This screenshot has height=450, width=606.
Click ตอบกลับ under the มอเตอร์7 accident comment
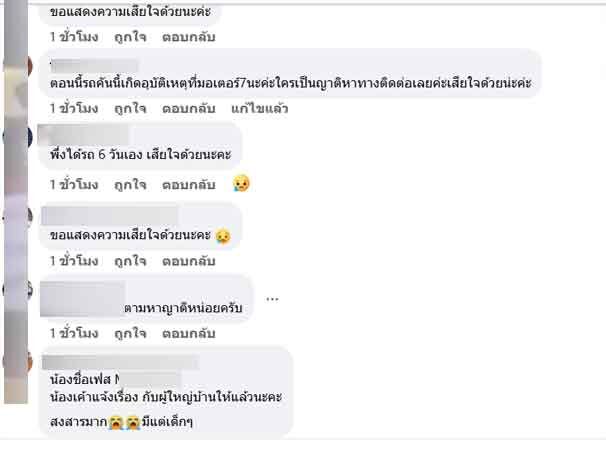point(189,109)
